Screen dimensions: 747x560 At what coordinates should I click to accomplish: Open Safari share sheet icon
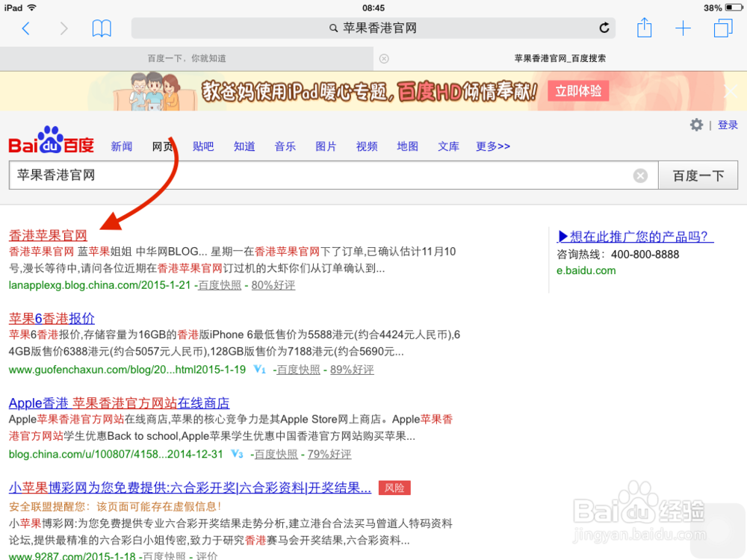pos(644,28)
